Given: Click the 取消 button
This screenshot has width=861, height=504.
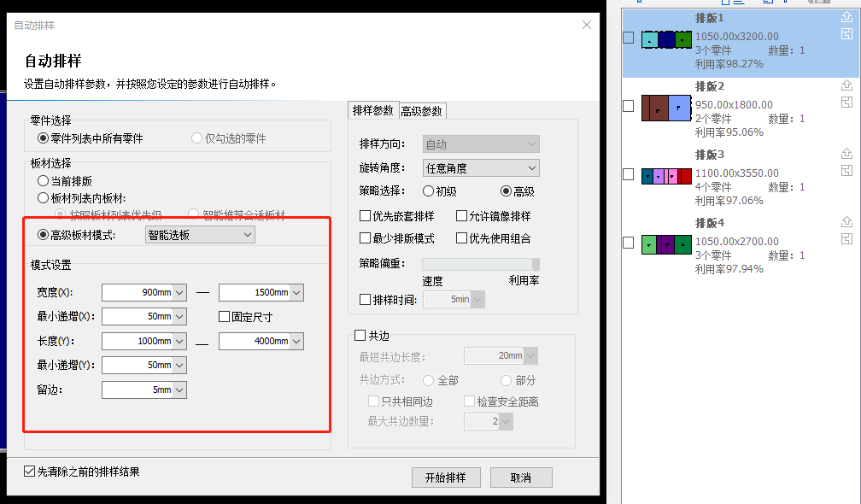Looking at the screenshot, I should (x=521, y=478).
